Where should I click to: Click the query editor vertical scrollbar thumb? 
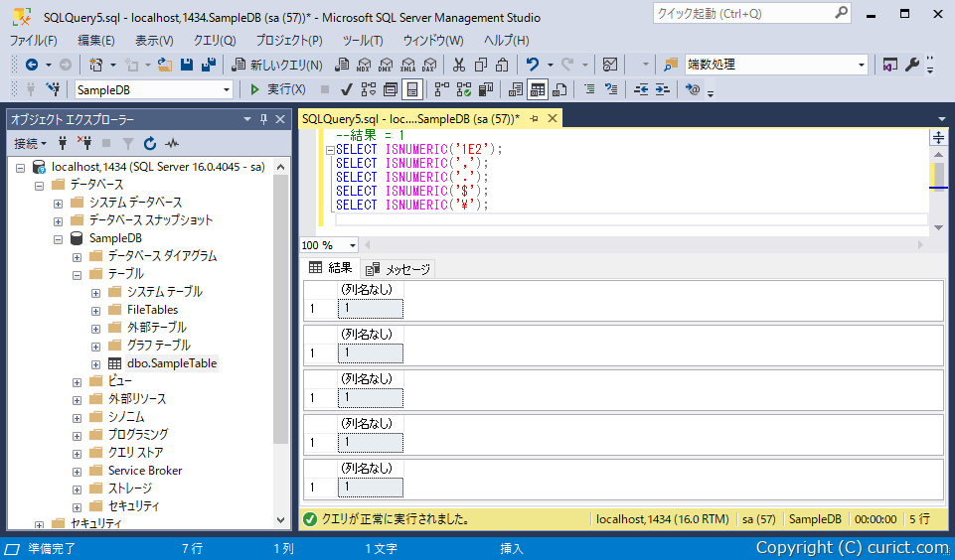[938, 177]
